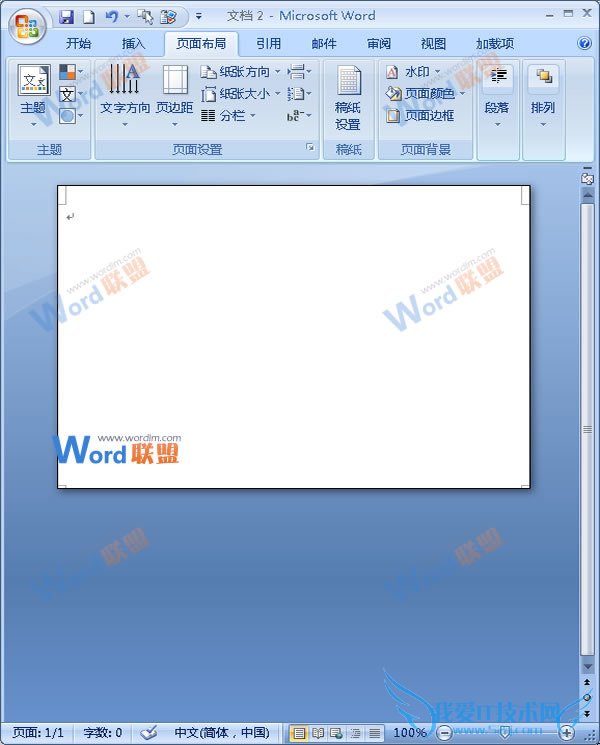The width and height of the screenshot is (600, 745).
Task: Open the 审阅 tab
Action: [379, 44]
